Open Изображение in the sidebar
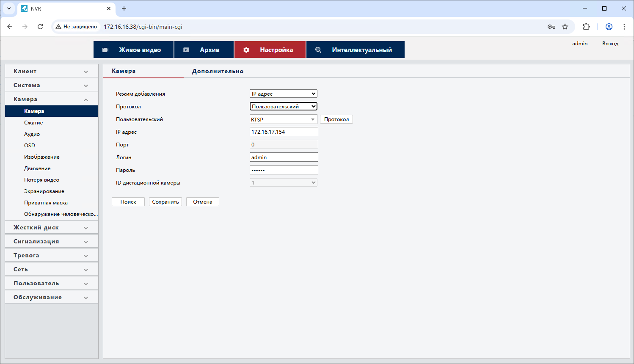The image size is (634, 364). tap(42, 157)
